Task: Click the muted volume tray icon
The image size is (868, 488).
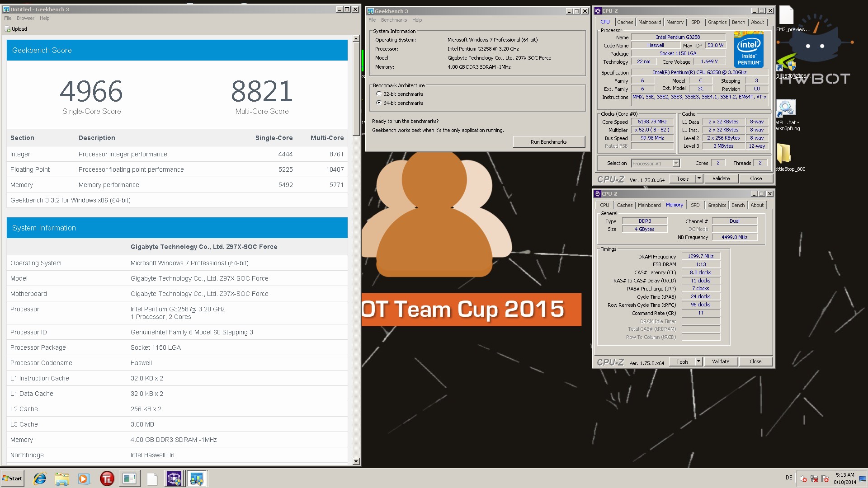Action: (x=803, y=479)
